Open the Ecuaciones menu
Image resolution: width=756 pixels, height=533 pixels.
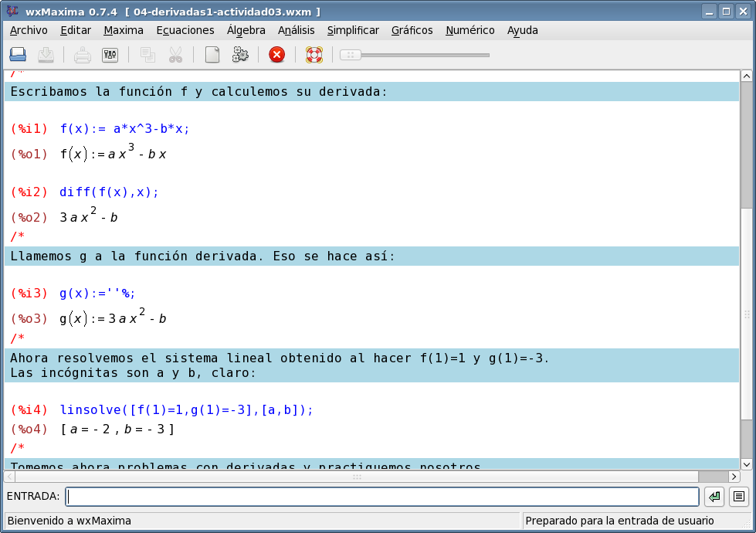[x=185, y=30]
